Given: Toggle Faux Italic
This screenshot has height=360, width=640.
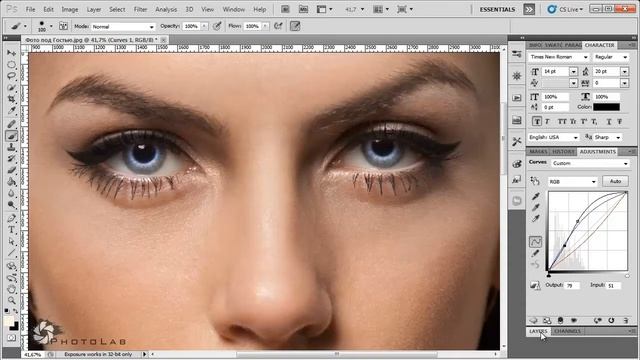Looking at the screenshot, I should pyautogui.click(x=547, y=122).
